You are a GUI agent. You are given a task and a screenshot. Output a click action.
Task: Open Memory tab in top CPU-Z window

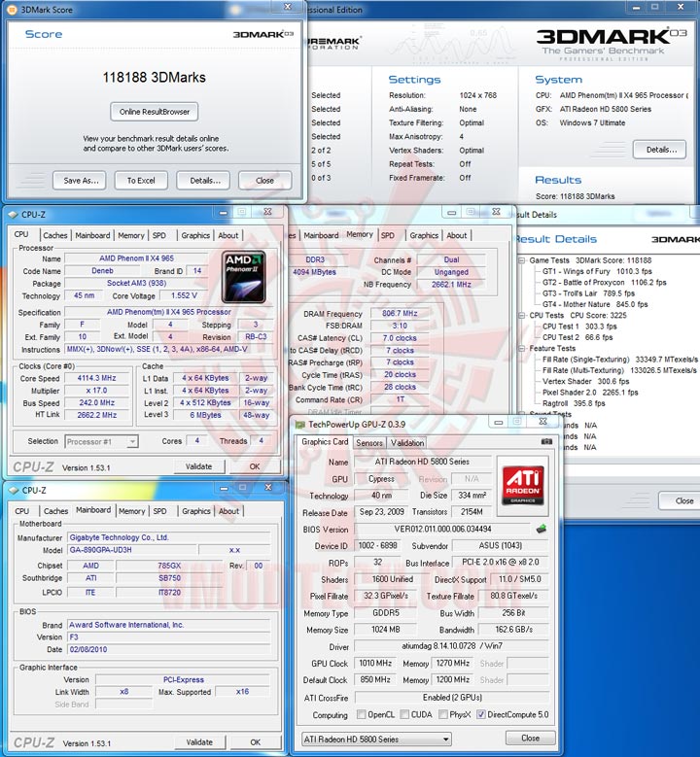(131, 235)
